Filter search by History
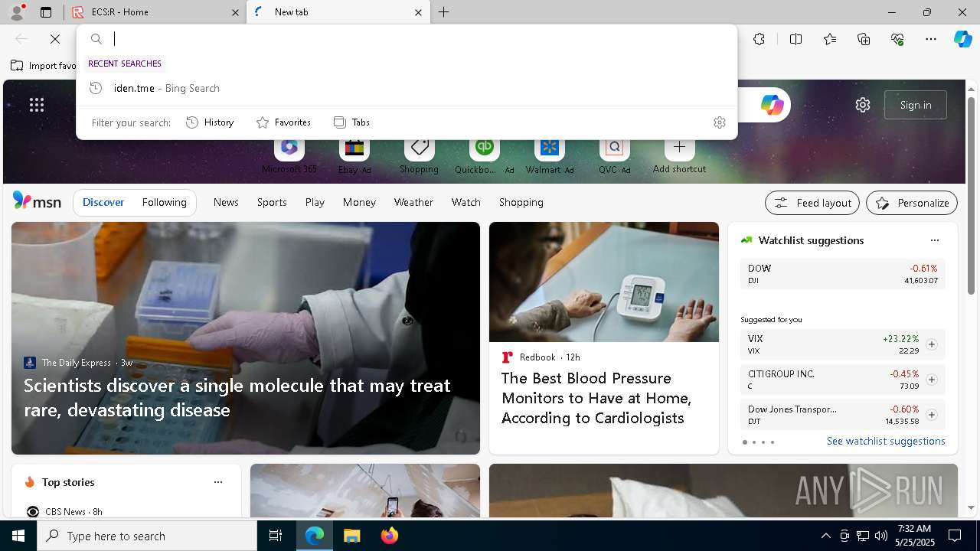The height and width of the screenshot is (551, 980). tap(210, 122)
